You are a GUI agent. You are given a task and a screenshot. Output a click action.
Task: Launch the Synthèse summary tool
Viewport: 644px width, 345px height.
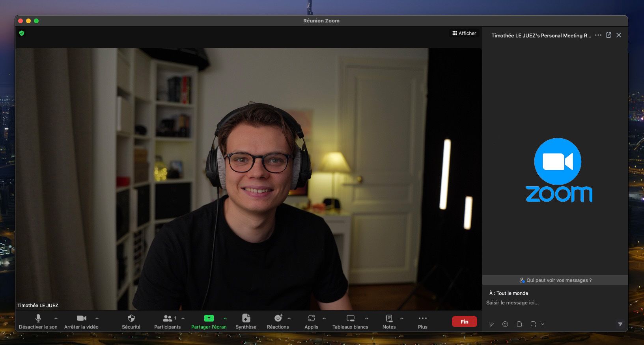coord(246,321)
